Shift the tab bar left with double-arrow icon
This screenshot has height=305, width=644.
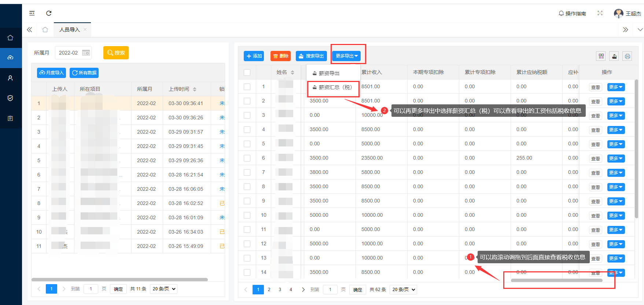point(30,30)
